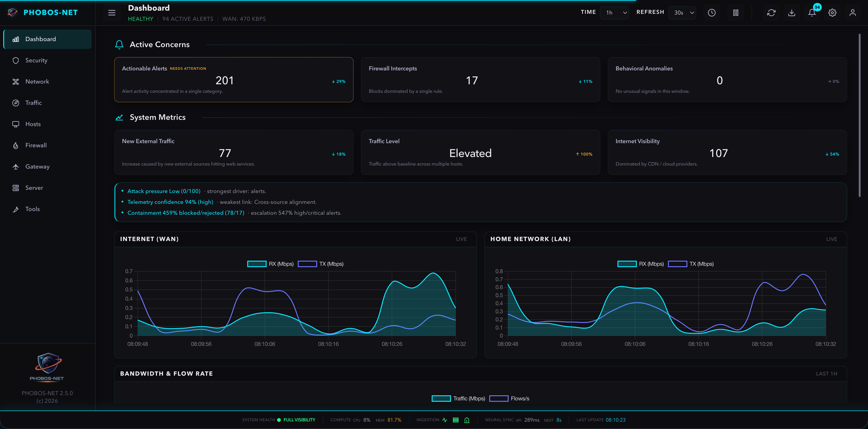Click the hamburger menu icon
The width and height of the screenshot is (868, 429).
tap(112, 13)
